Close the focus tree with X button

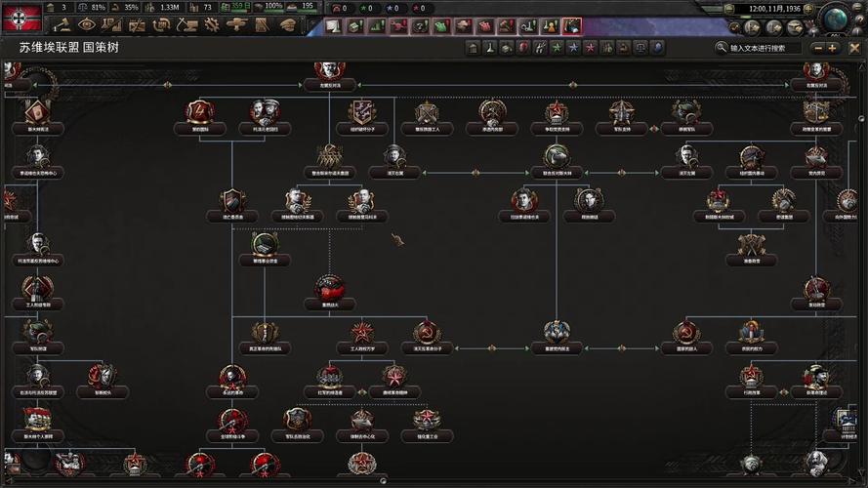(854, 48)
